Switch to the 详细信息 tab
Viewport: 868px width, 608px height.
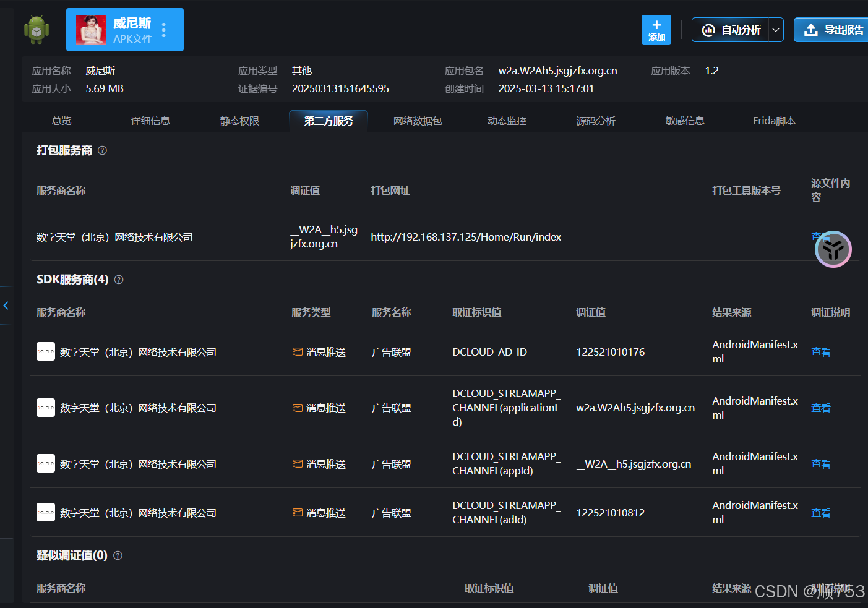(x=150, y=121)
